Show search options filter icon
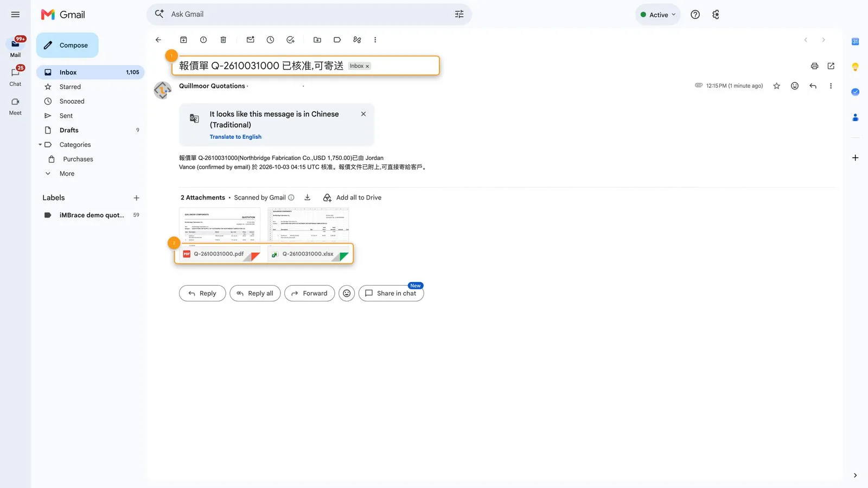868x488 pixels. [459, 14]
